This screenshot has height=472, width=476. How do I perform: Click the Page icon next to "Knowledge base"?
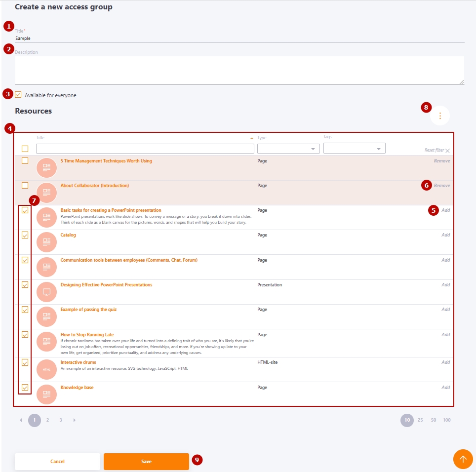tap(46, 394)
